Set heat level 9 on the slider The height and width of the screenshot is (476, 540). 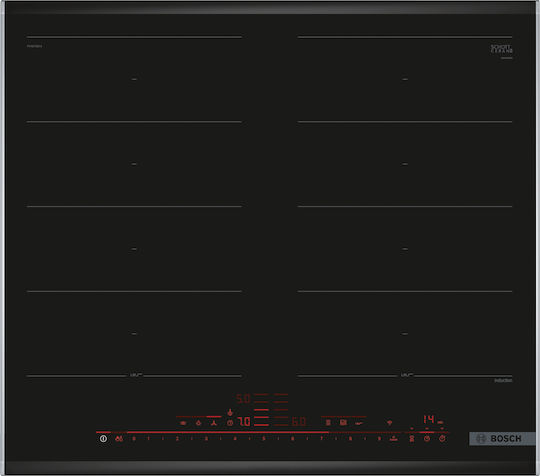(379, 438)
